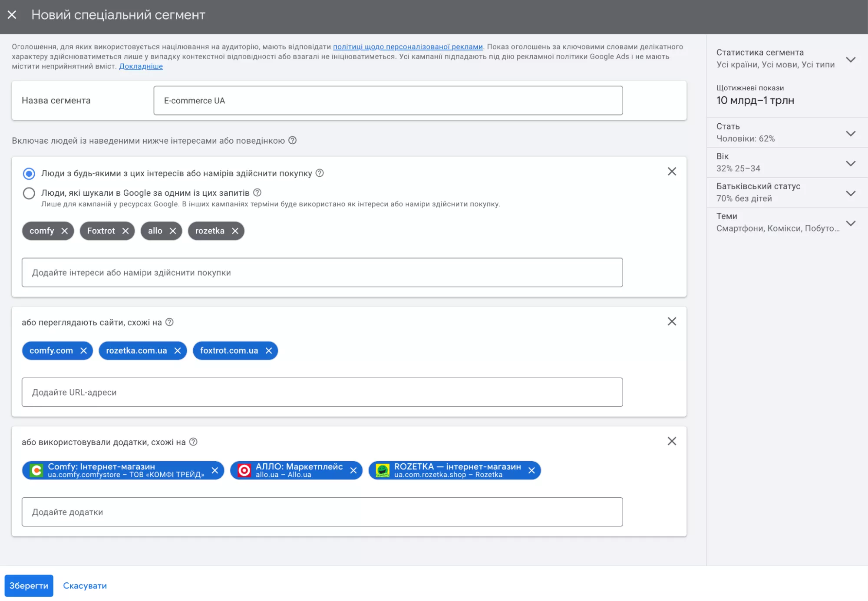Expand the Стать demographics section

pyautogui.click(x=851, y=133)
